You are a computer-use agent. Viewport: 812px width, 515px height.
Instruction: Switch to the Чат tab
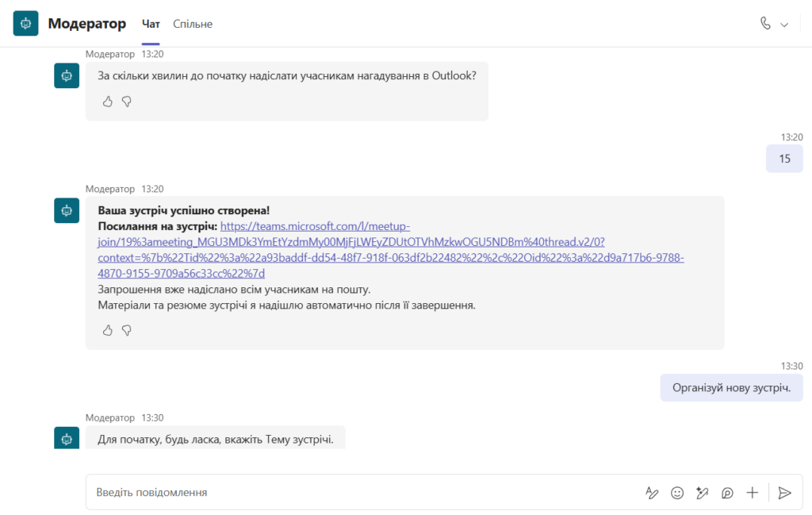151,24
